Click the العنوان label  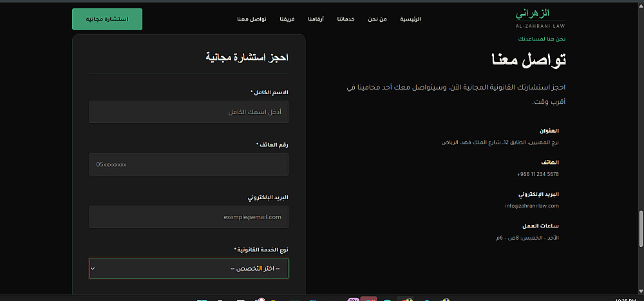549,131
